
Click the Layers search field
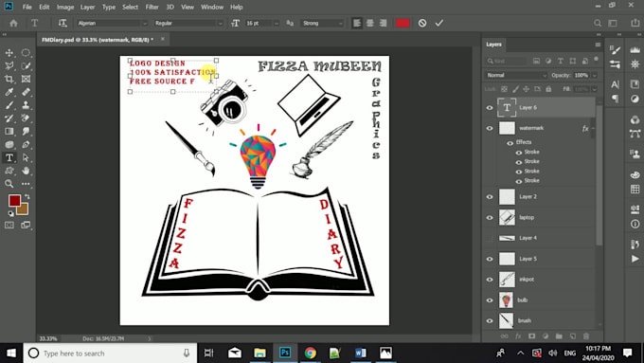pyautogui.click(x=506, y=61)
